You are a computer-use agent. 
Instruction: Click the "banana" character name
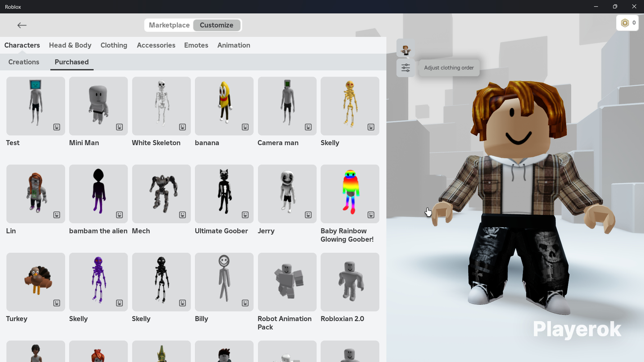tap(207, 143)
